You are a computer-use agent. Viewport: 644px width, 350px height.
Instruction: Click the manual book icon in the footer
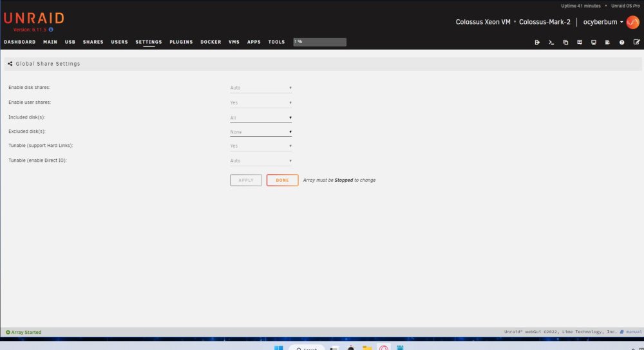(x=622, y=332)
